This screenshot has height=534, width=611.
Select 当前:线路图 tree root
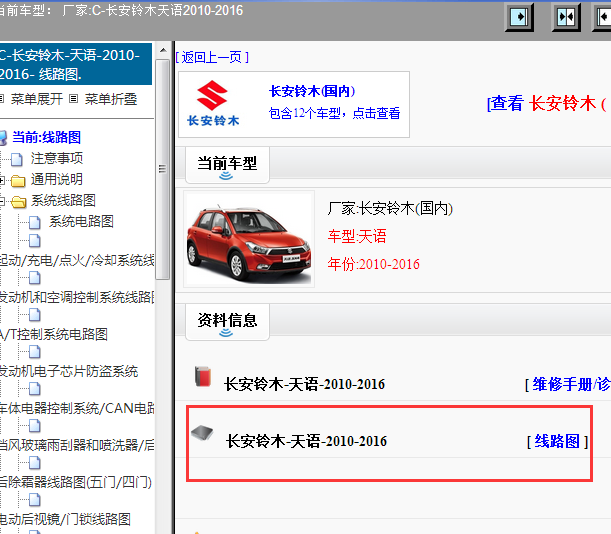[46, 137]
